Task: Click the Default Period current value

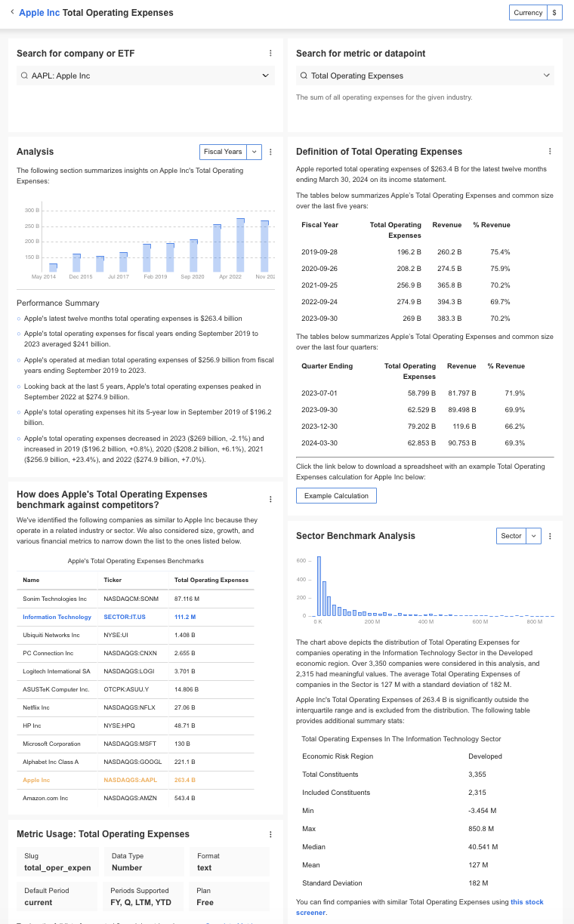Action: click(39, 902)
